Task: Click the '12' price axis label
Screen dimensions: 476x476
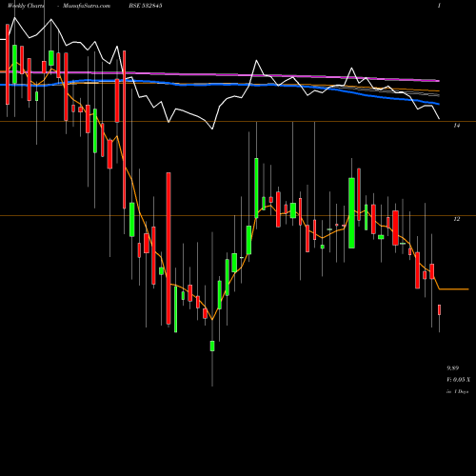Action: (456, 219)
